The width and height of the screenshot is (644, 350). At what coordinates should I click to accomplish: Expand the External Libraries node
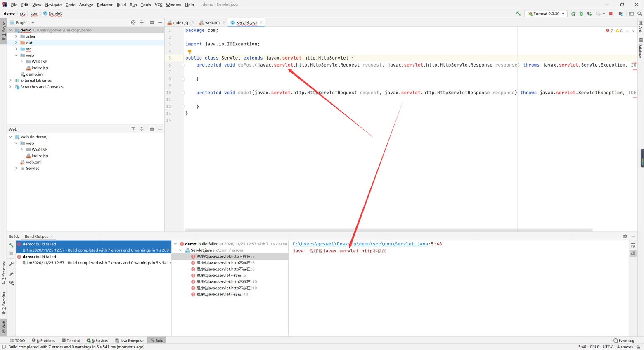coord(11,81)
